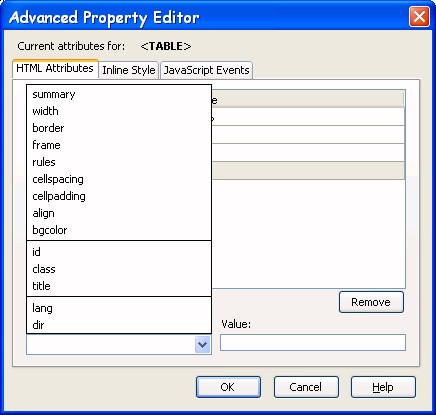Choose the dir attribute option

pos(119,325)
